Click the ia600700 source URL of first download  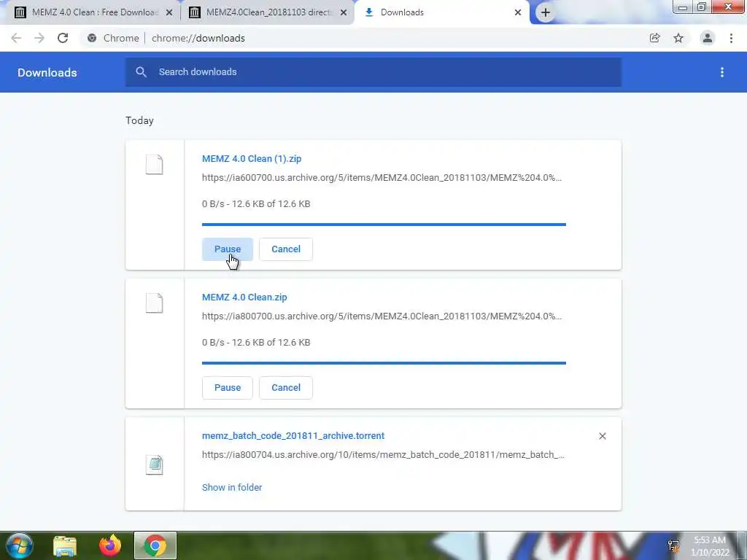(382, 178)
